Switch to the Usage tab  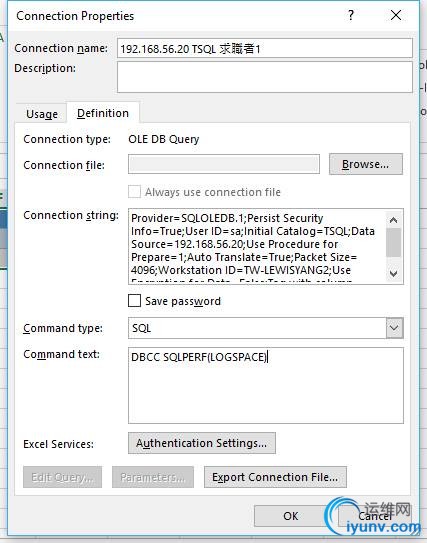coord(42,114)
